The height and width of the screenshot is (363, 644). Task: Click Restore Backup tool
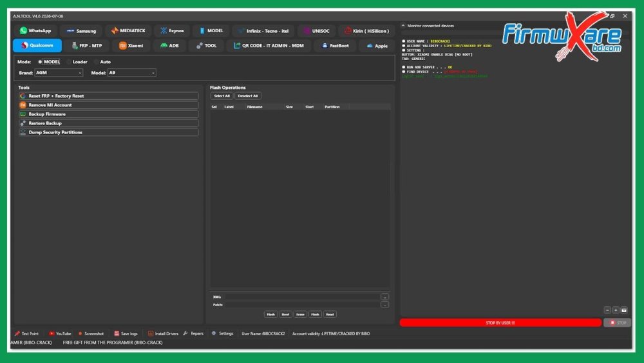[x=108, y=123]
